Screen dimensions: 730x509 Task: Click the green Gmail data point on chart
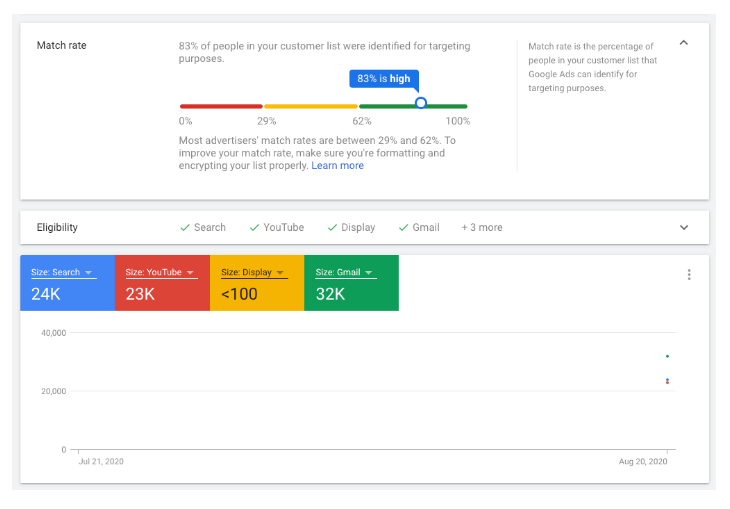tap(667, 356)
